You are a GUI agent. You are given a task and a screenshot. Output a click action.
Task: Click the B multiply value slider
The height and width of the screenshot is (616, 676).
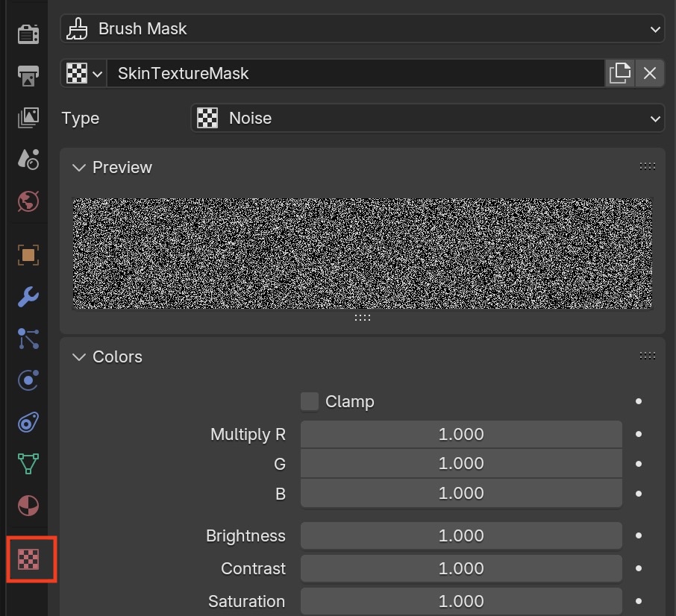tap(461, 493)
